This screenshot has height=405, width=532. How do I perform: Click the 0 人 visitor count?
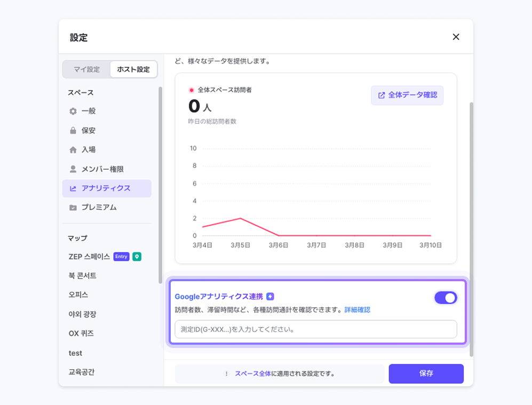(x=200, y=106)
